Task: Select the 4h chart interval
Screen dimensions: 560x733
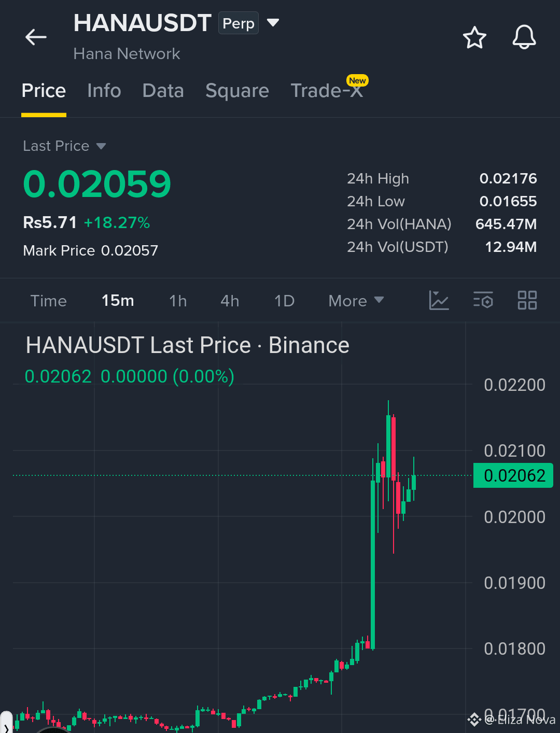Action: point(230,301)
